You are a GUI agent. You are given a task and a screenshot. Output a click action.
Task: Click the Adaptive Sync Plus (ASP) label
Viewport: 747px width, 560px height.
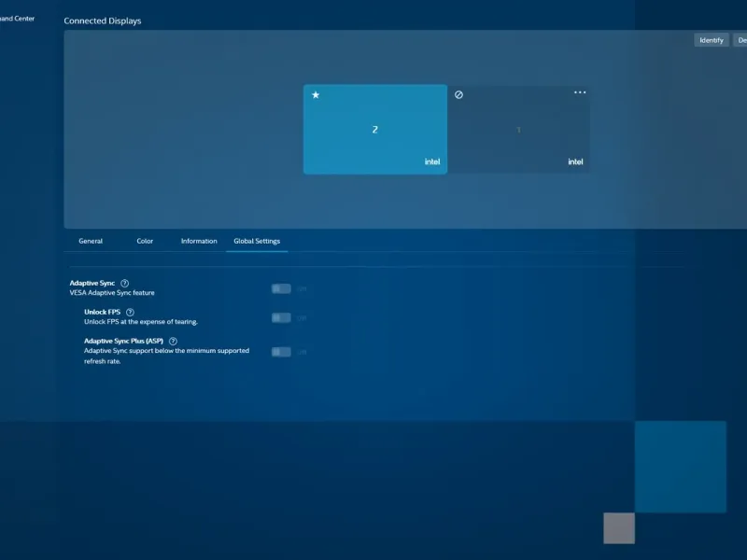(123, 341)
